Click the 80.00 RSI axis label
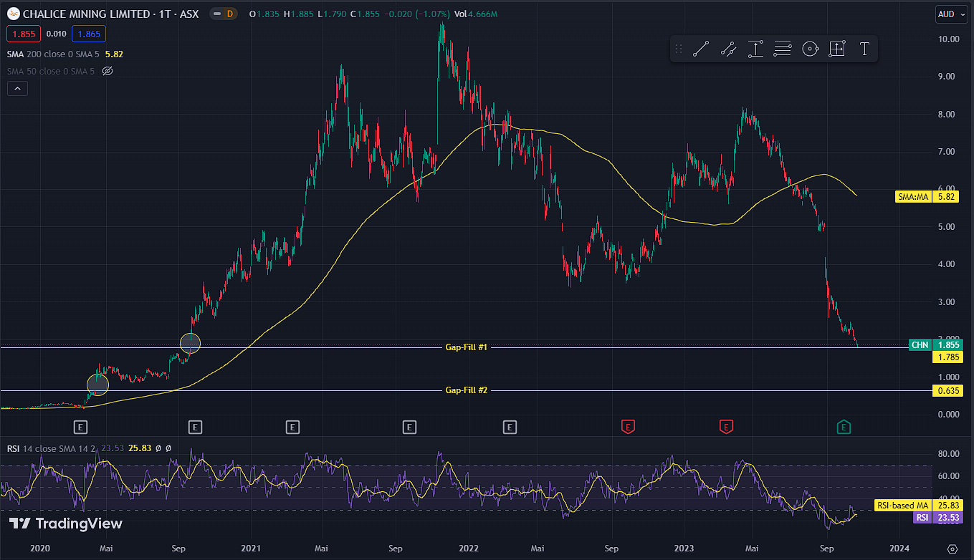 (x=949, y=453)
